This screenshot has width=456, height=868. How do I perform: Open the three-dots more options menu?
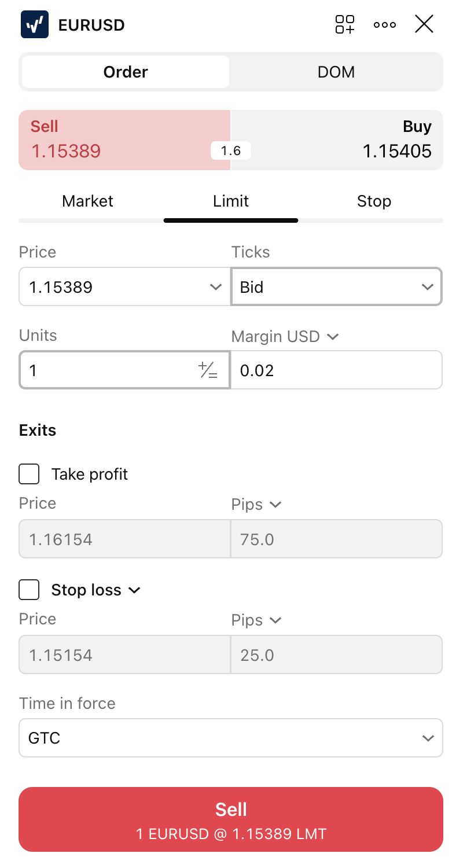(385, 25)
